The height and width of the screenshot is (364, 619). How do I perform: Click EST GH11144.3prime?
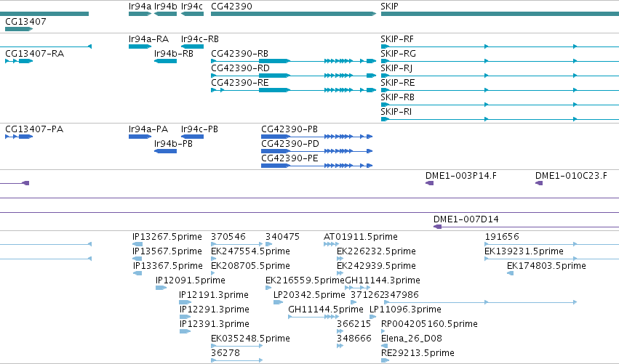click(x=358, y=288)
